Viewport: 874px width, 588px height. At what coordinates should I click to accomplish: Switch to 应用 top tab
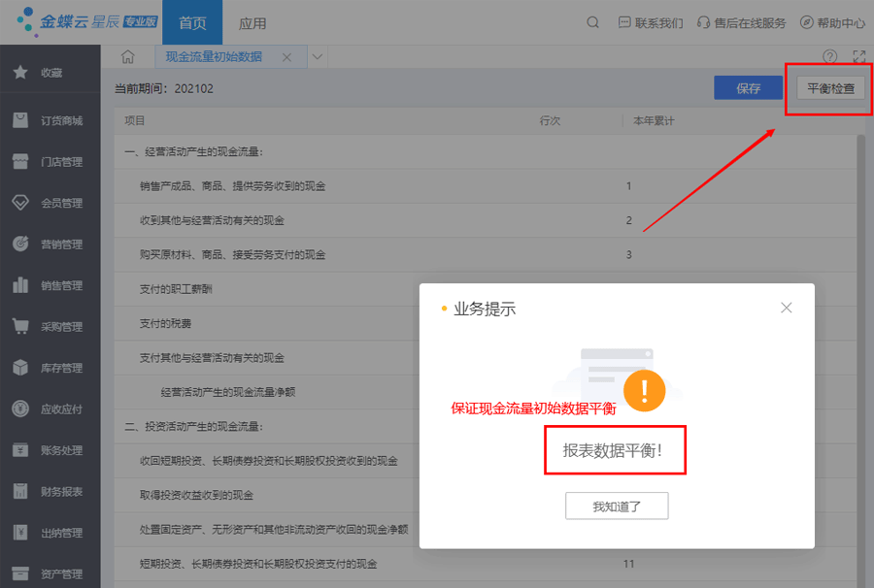tap(252, 23)
